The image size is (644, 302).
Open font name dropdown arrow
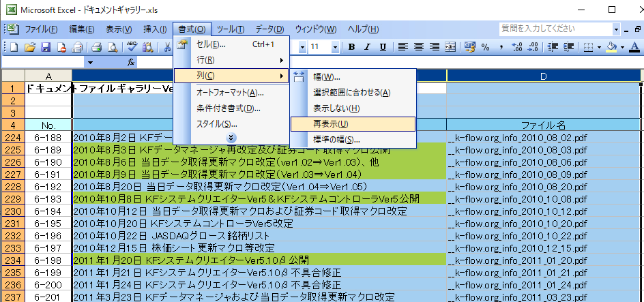click(x=303, y=47)
